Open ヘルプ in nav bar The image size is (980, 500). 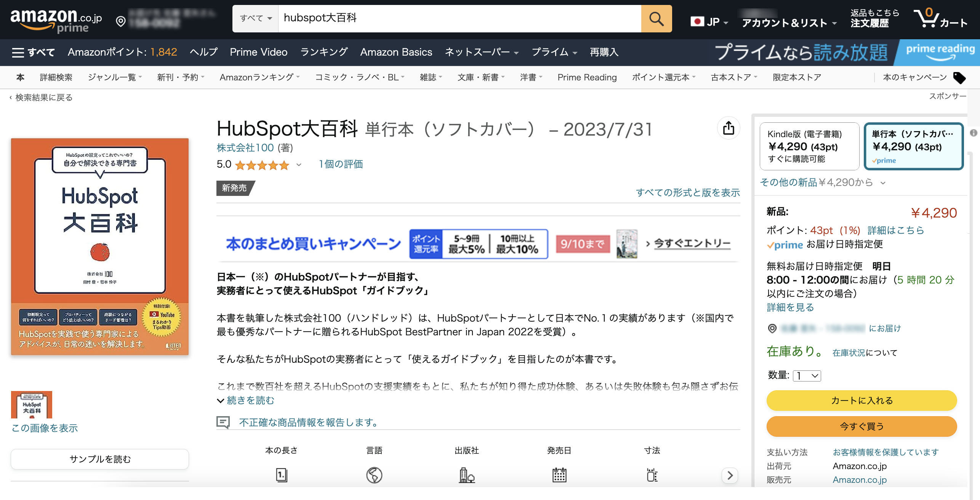tap(203, 52)
